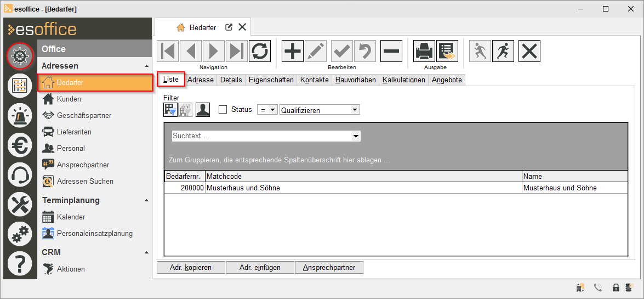Open the gears settings module icon
Image resolution: width=644 pixels, height=299 pixels.
(19, 234)
